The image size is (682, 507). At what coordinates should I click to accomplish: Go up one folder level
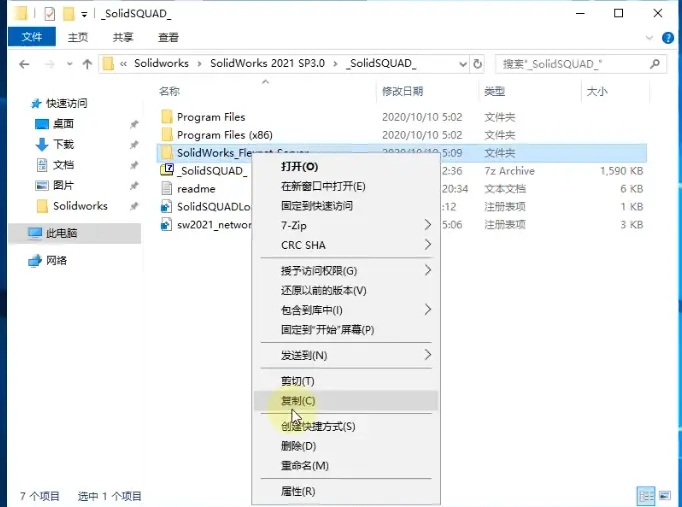(x=87, y=64)
